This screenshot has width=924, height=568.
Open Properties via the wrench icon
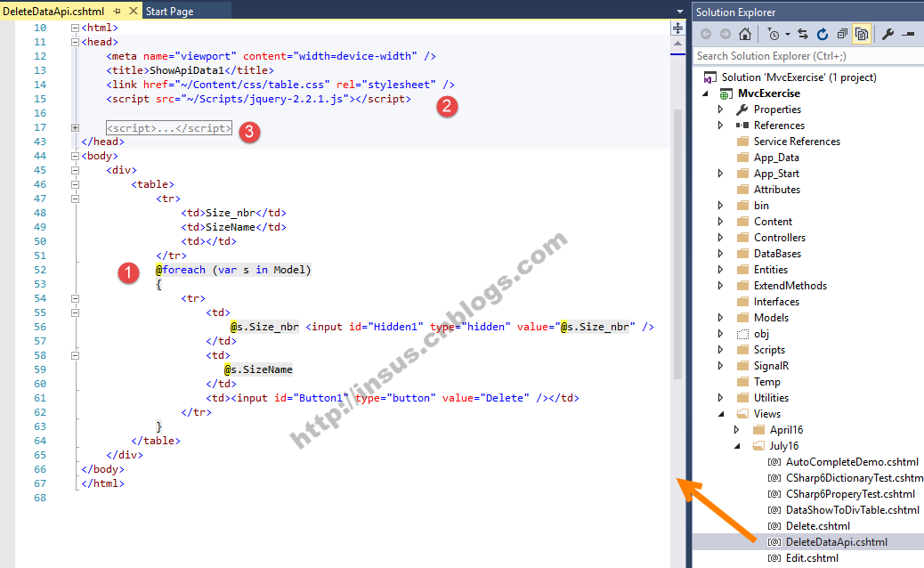click(x=888, y=34)
